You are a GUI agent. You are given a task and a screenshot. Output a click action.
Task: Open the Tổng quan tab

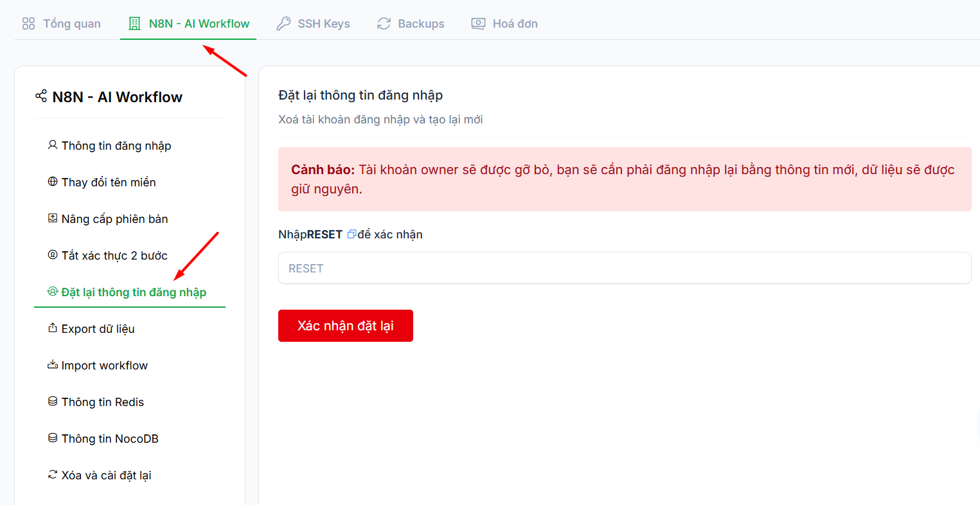(x=62, y=24)
